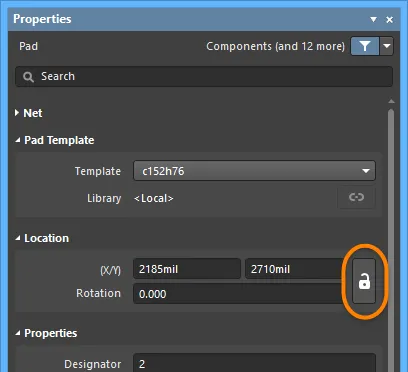Click the Rotation field 0.000

(x=239, y=294)
